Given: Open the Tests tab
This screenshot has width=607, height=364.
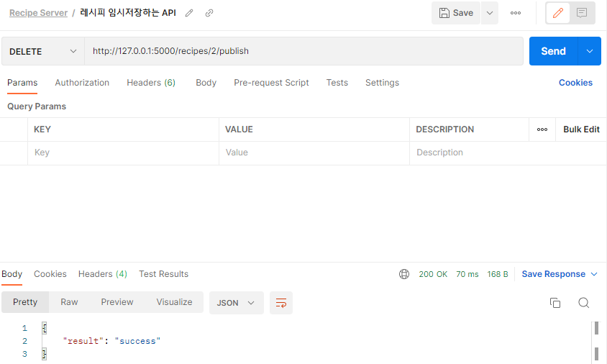Looking at the screenshot, I should [337, 83].
